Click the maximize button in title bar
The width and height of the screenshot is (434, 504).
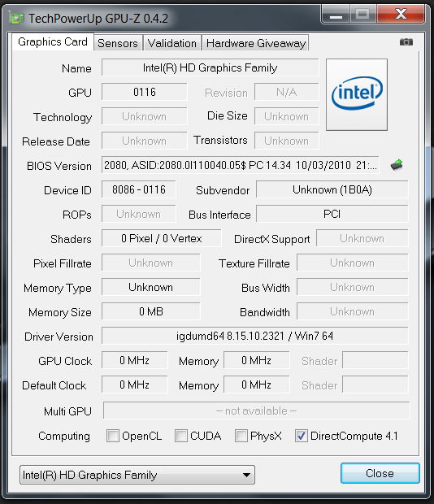click(x=363, y=15)
